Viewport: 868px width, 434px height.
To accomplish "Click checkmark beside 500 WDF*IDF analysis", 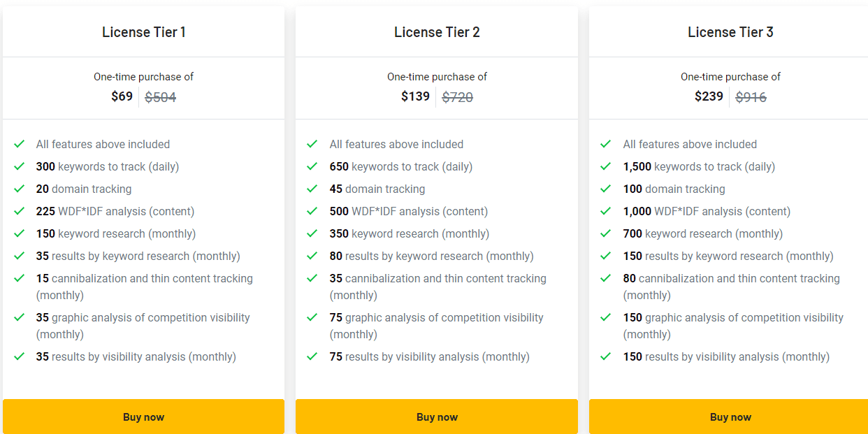I will pyautogui.click(x=312, y=211).
